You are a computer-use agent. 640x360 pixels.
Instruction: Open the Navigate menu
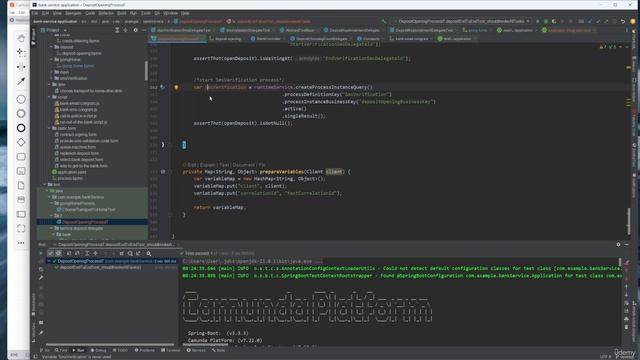[x=73, y=13]
